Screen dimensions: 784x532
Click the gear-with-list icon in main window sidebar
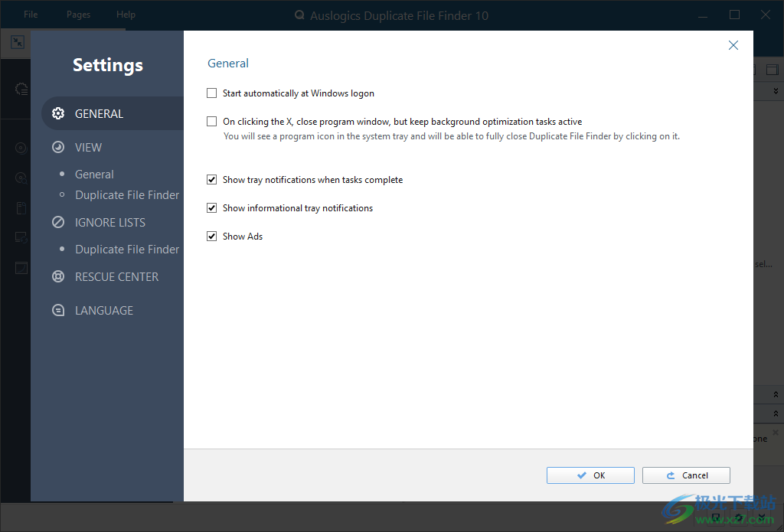[21, 90]
